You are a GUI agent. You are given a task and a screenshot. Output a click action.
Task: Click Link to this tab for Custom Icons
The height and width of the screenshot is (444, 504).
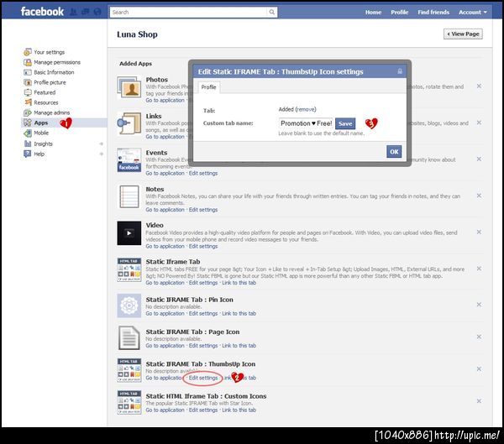(239, 410)
